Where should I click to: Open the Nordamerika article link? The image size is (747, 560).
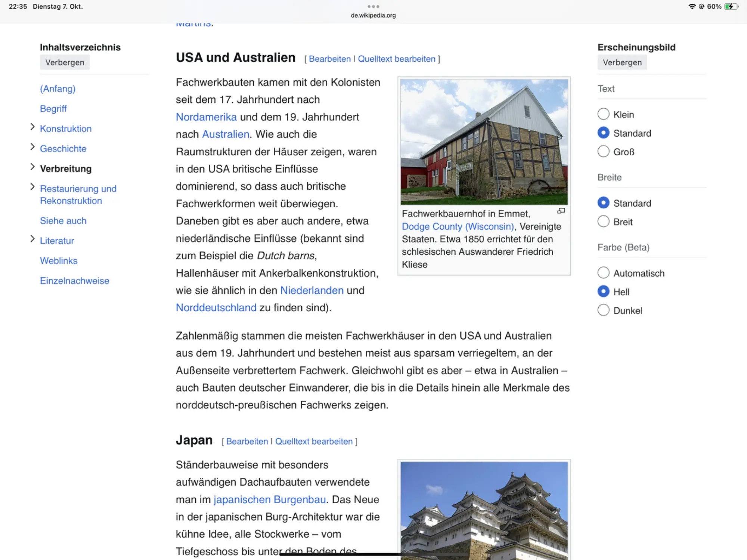tap(206, 117)
